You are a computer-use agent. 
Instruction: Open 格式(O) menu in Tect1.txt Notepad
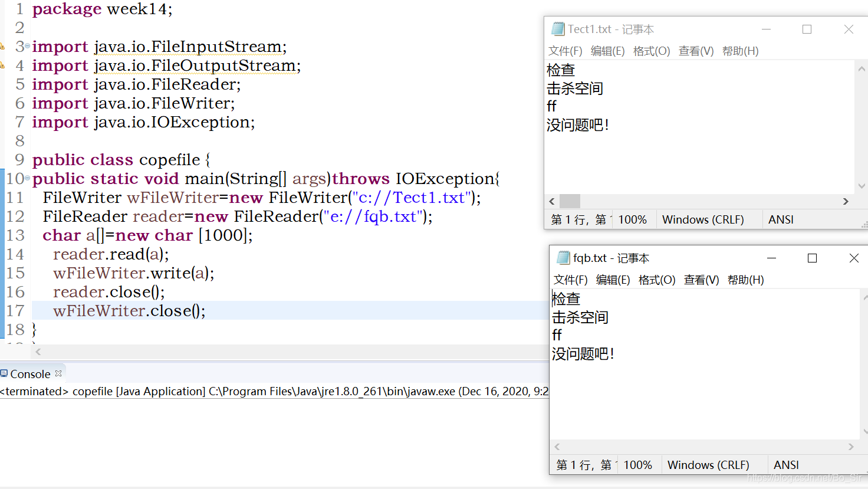click(x=652, y=51)
